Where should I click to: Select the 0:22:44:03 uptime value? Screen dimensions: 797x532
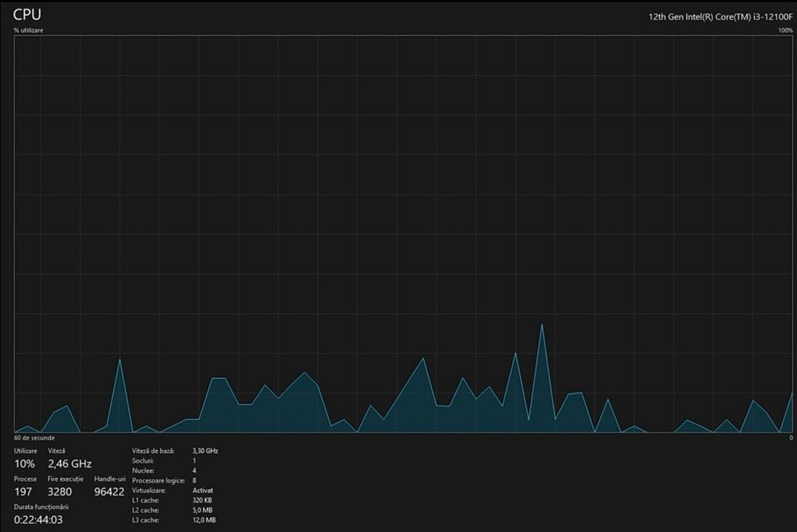pyautogui.click(x=38, y=520)
